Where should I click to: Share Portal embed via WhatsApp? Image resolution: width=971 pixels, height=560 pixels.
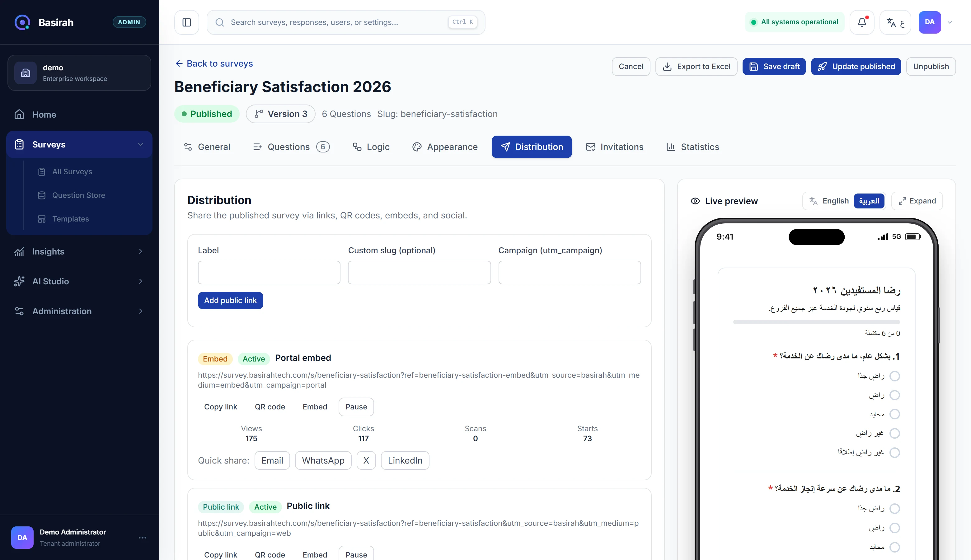[x=323, y=461]
